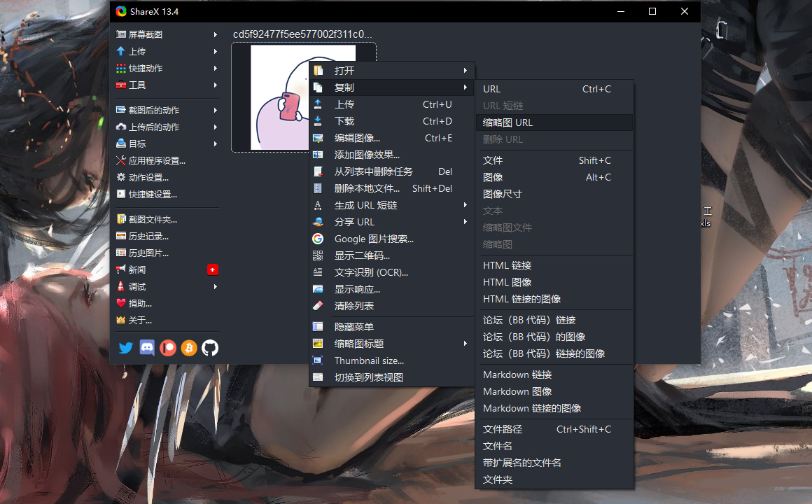Open 关于... in sidebar
The height and width of the screenshot is (504, 812).
click(x=167, y=320)
